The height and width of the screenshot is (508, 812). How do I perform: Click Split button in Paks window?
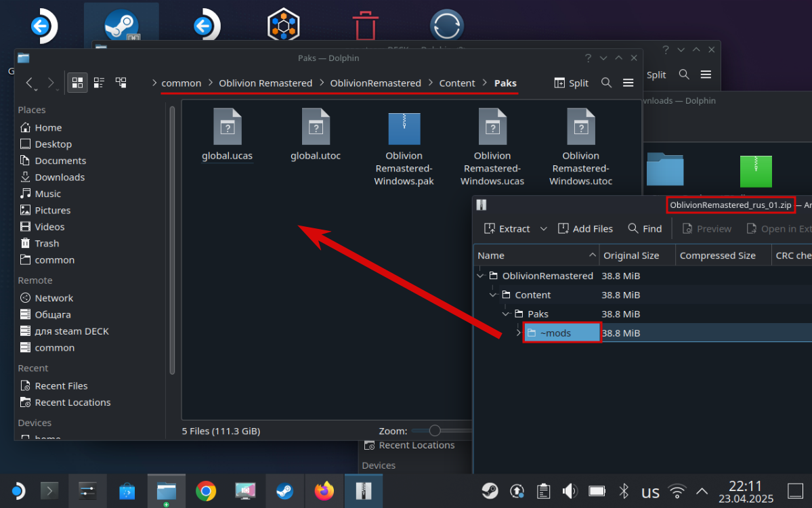pos(571,83)
